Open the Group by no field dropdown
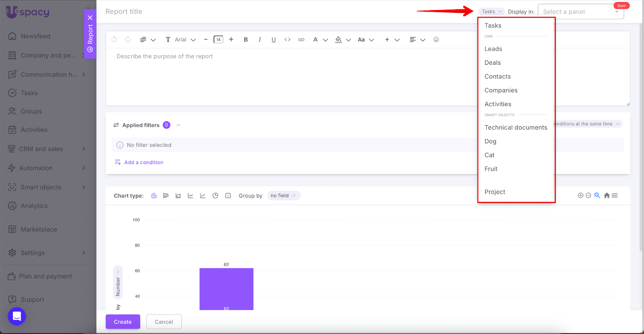Viewport: 644px width, 334px height. pyautogui.click(x=283, y=196)
